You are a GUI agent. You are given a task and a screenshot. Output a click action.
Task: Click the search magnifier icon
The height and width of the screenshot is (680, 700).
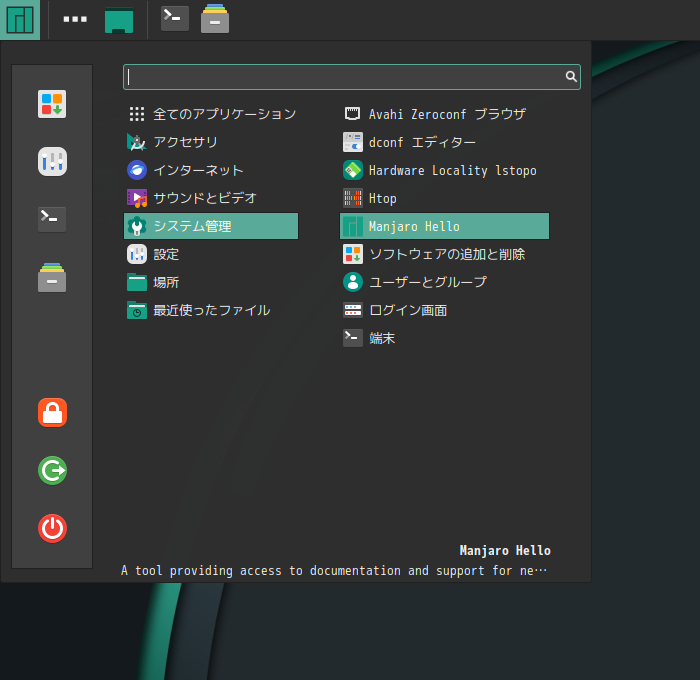(571, 77)
